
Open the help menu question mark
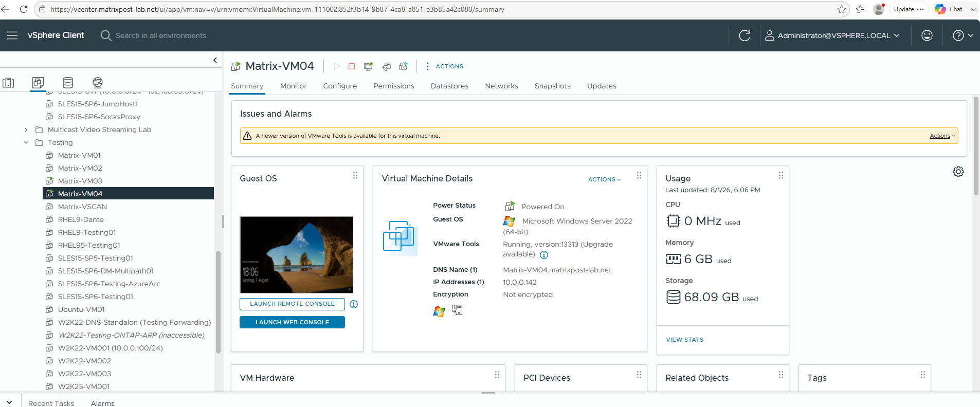point(958,35)
